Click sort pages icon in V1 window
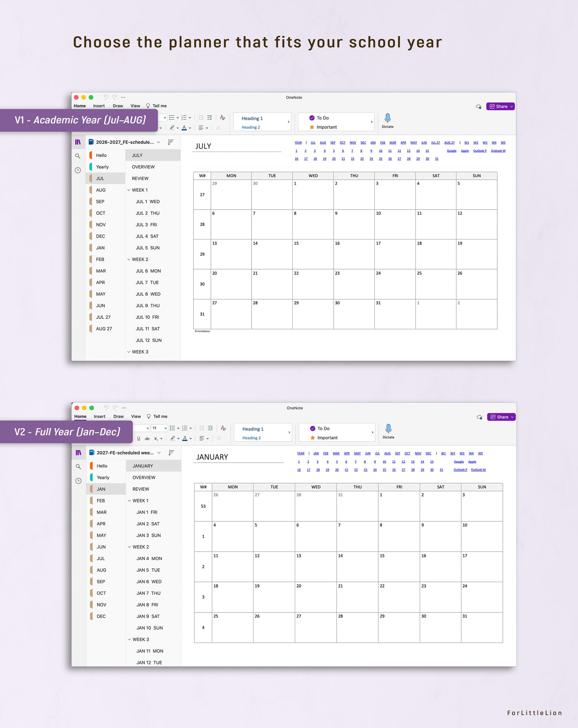Viewport: 578px width, 728px height. pyautogui.click(x=170, y=142)
